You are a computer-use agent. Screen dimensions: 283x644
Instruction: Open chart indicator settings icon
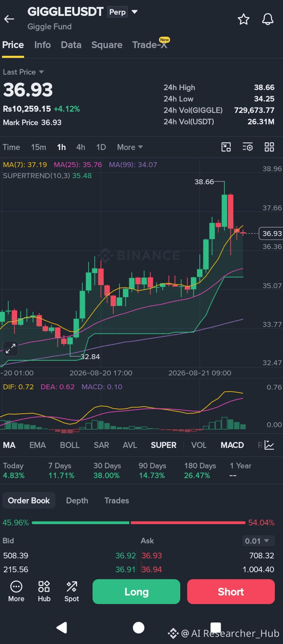click(x=248, y=147)
